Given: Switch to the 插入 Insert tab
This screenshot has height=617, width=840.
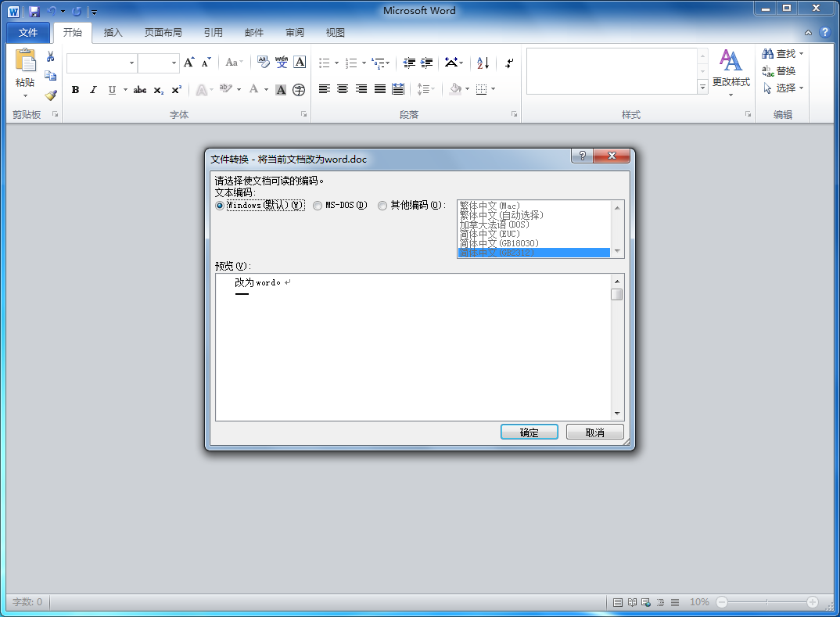Looking at the screenshot, I should point(113,33).
